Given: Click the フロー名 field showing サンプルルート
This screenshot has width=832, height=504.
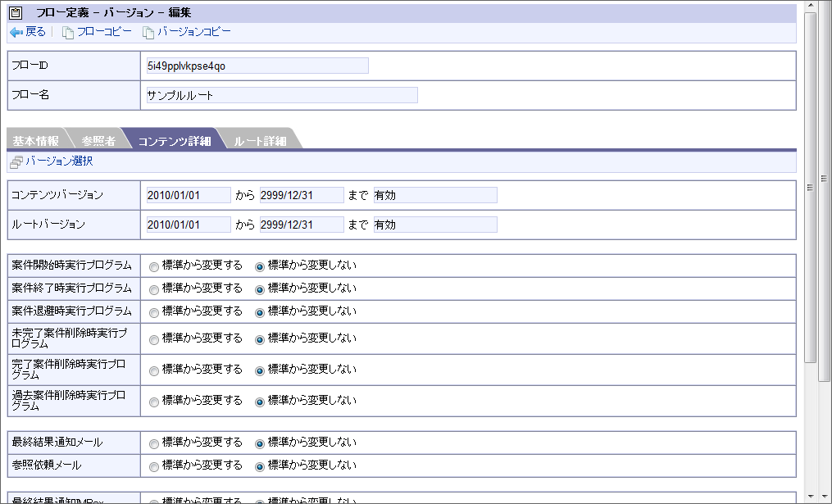Looking at the screenshot, I should (x=282, y=96).
